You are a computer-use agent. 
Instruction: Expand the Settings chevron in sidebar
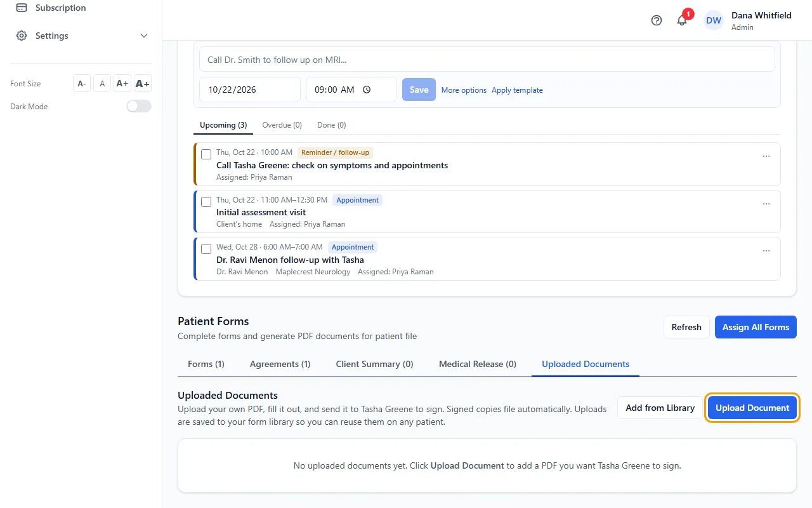(x=144, y=36)
